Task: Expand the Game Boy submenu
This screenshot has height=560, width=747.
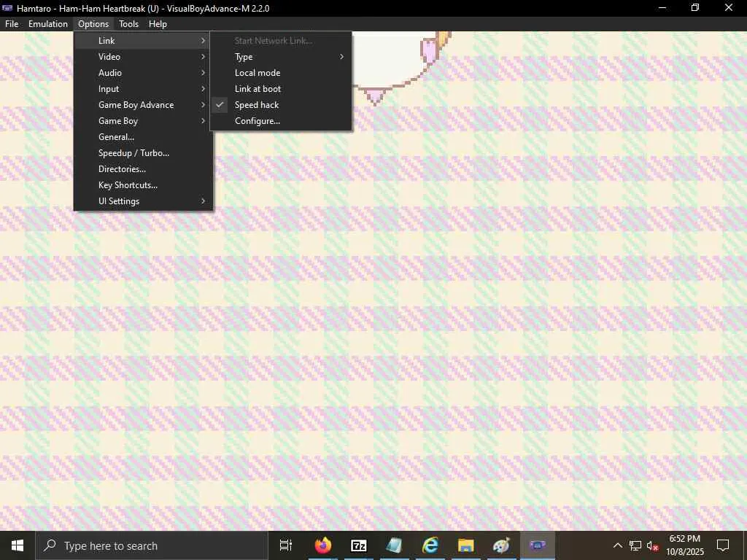Action: click(143, 121)
